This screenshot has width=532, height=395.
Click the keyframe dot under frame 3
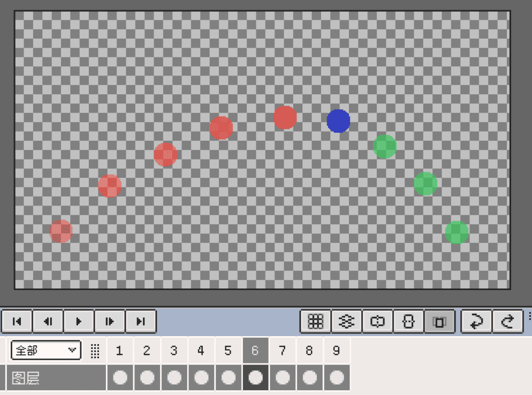[174, 378]
